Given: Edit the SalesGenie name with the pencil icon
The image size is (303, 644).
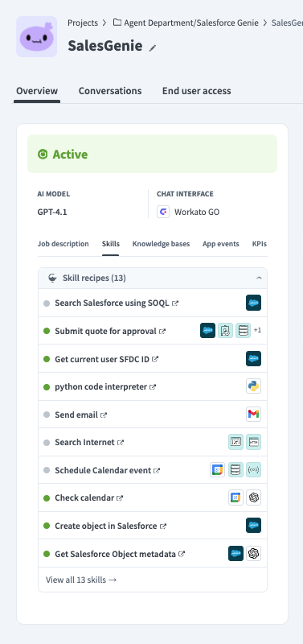Looking at the screenshot, I should (x=153, y=48).
